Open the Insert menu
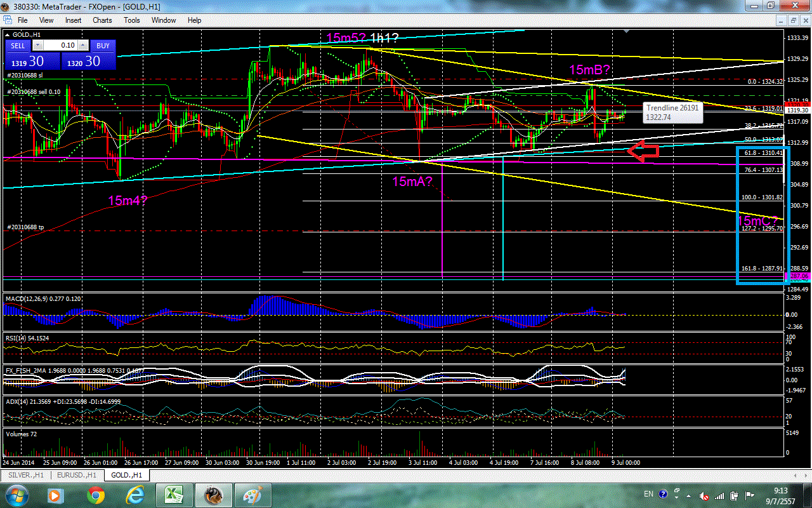 [x=73, y=20]
